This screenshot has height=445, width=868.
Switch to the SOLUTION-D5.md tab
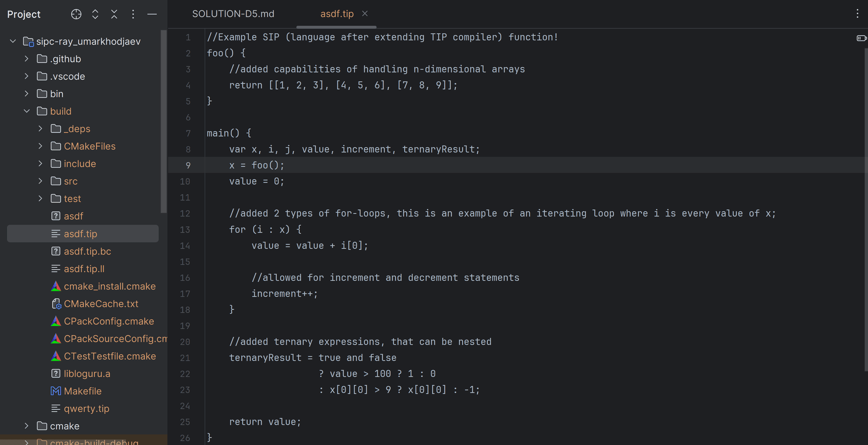[233, 14]
